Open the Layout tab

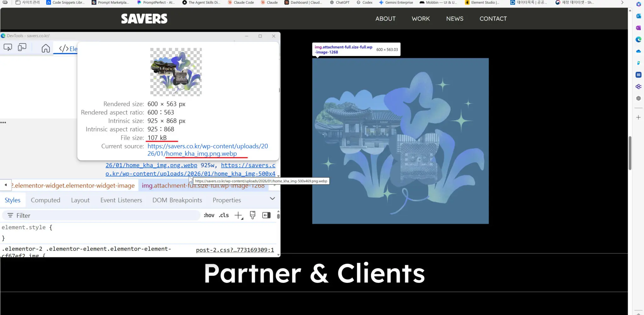pos(80,200)
